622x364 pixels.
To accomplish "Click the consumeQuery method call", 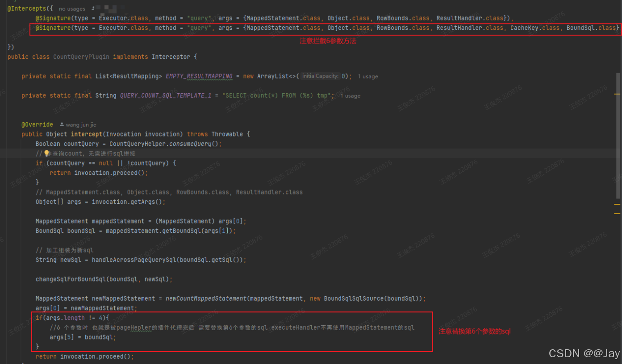I will point(194,144).
